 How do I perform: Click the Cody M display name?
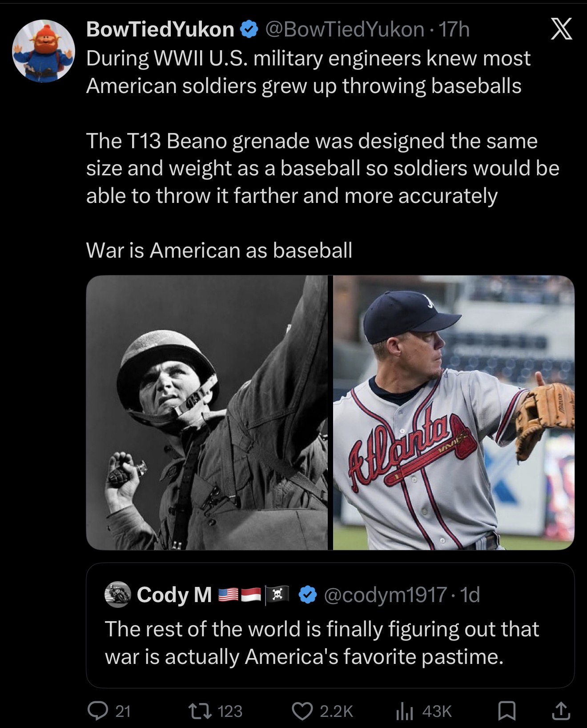(x=174, y=595)
